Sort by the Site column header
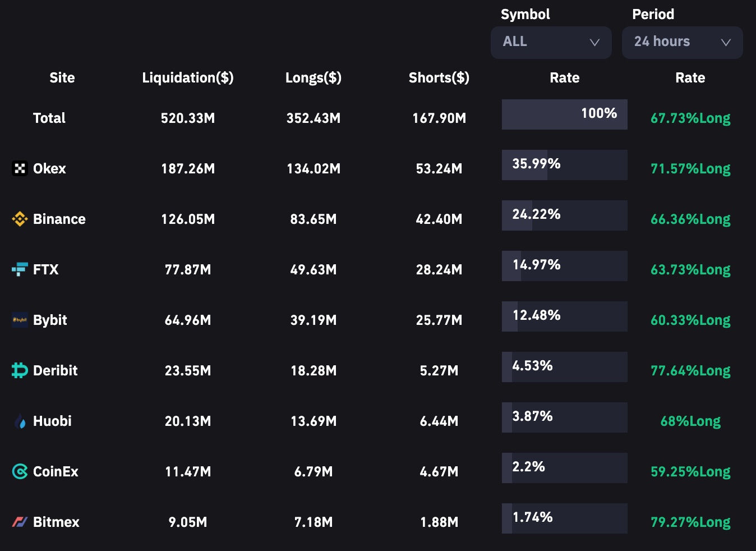 coord(62,77)
